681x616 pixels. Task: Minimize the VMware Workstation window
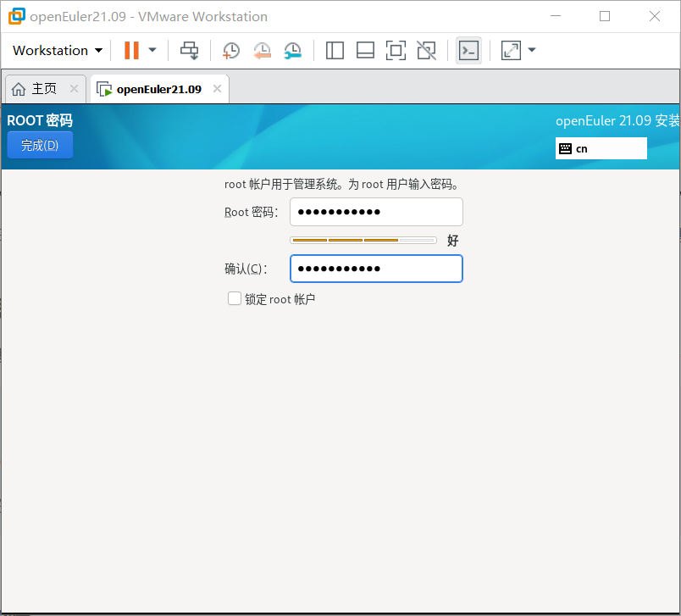tap(556, 16)
